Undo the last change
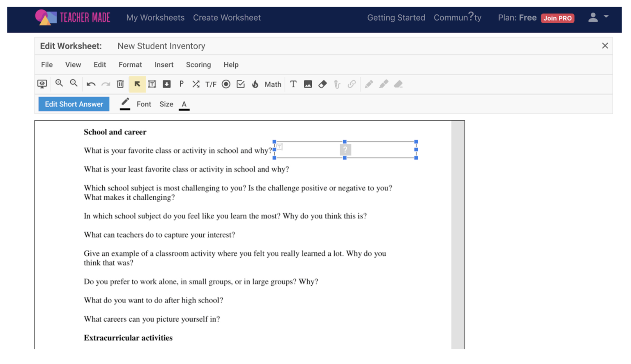The image size is (631, 364). [91, 84]
